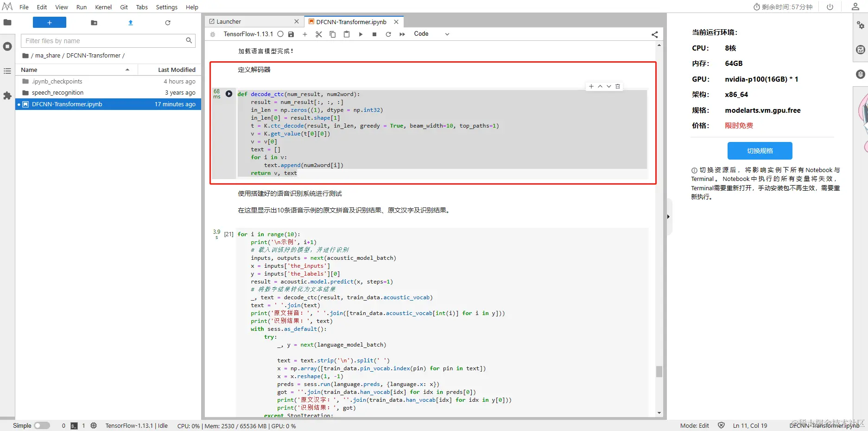This screenshot has height=431, width=868.
Task: Create a new folder in file browser
Action: click(94, 23)
